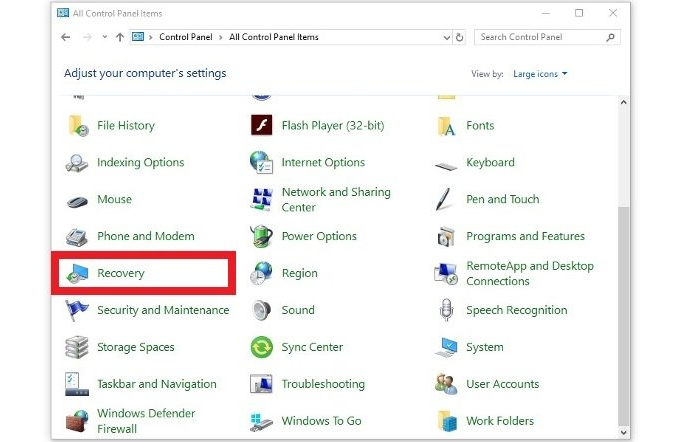Refresh the Control Panel view
The width and height of the screenshot is (700, 442).
pyautogui.click(x=459, y=37)
